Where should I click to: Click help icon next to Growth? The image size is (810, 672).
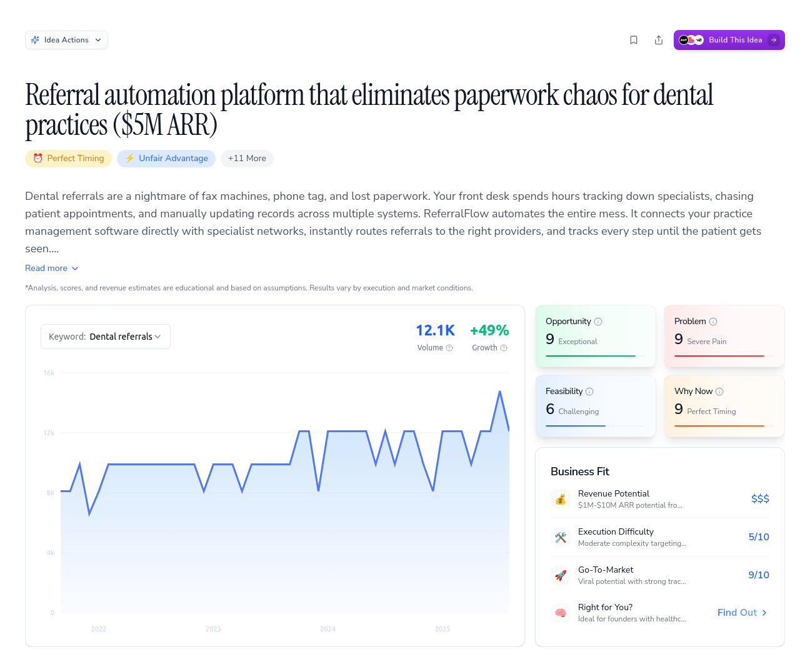click(504, 348)
